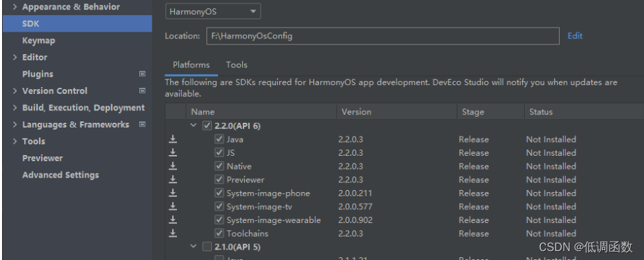Viewport: 644px width, 260px height.
Task: Expand the Editor settings section
Action: click(15, 57)
